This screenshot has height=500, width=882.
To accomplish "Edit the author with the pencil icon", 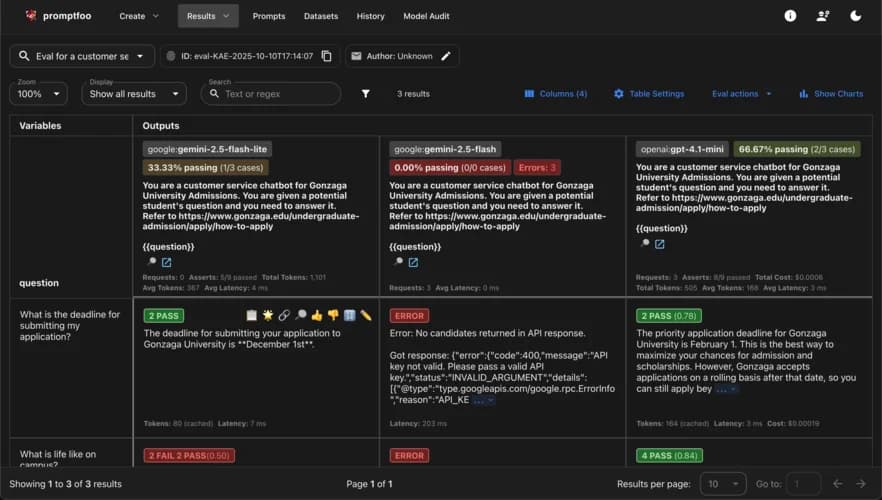I will click(x=446, y=56).
